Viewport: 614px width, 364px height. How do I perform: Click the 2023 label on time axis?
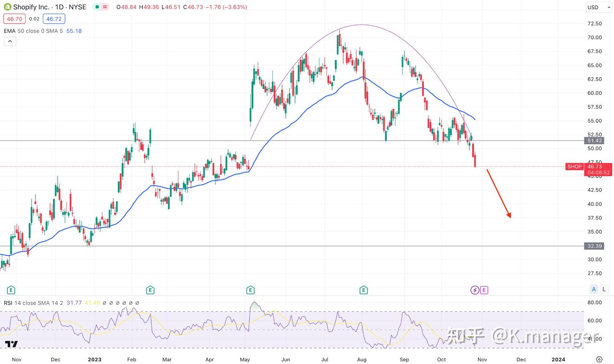click(95, 359)
